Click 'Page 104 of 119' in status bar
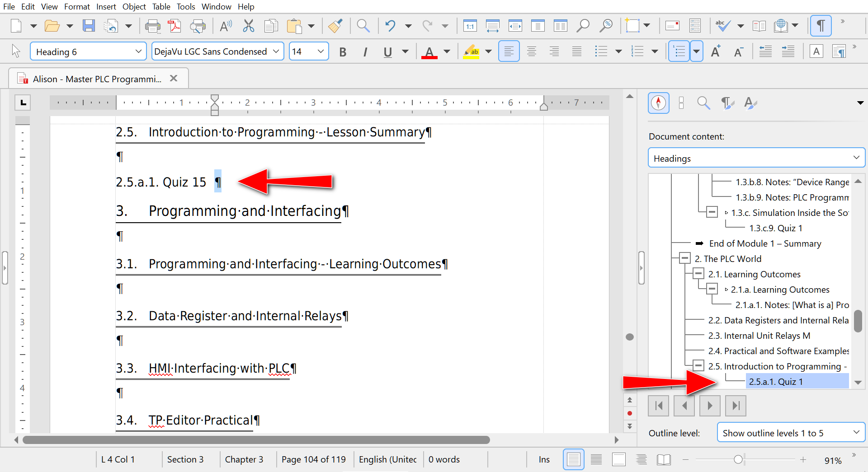The width and height of the screenshot is (868, 472). (313, 459)
